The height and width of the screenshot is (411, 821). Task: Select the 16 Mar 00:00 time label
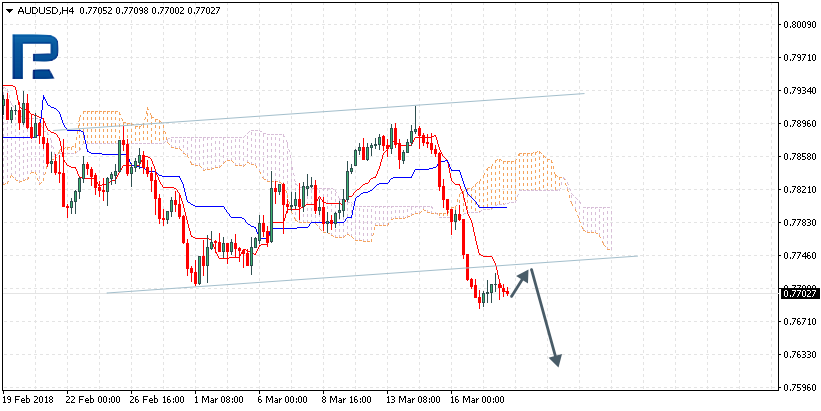click(x=476, y=399)
